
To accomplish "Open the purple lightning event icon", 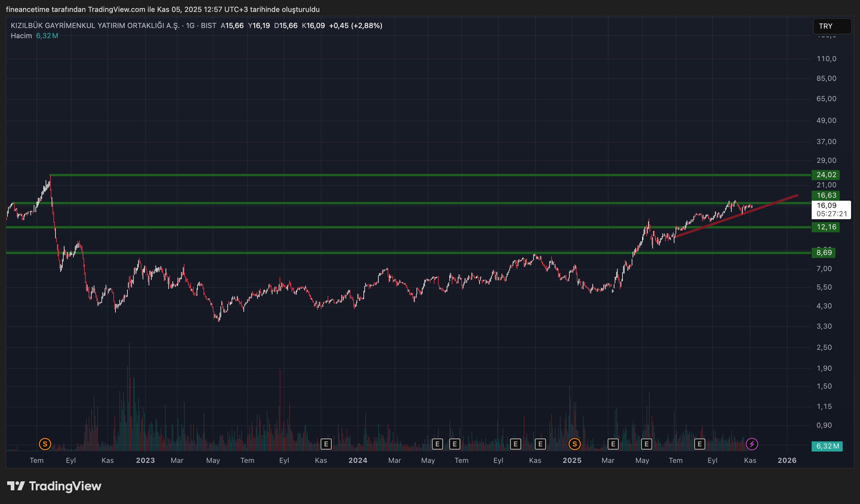I will pos(752,444).
